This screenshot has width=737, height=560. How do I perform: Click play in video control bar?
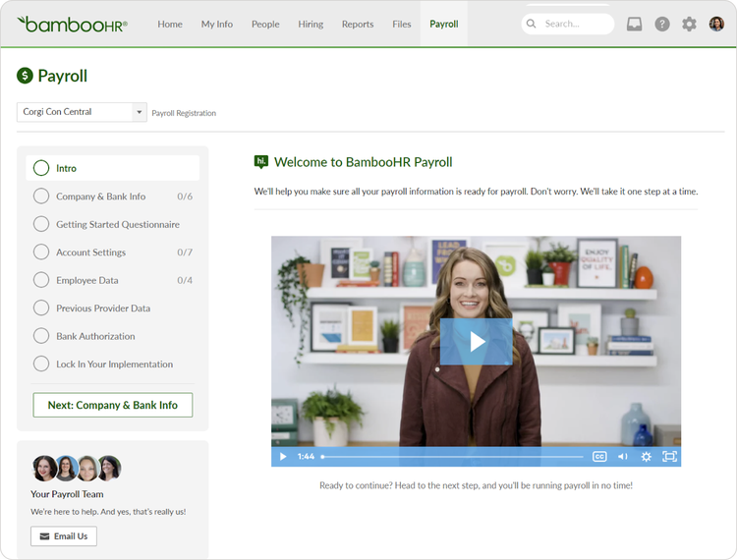pos(283,457)
